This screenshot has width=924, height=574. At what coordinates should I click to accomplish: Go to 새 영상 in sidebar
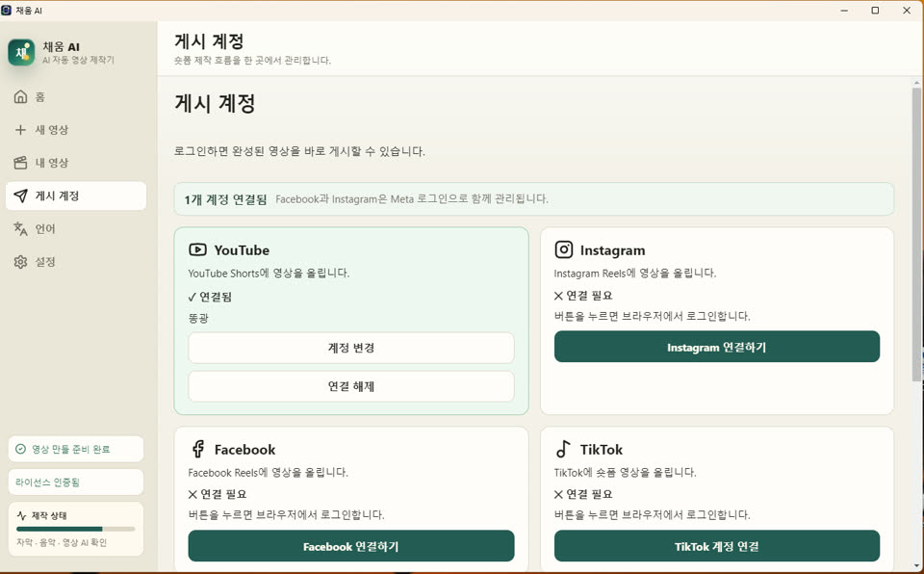tap(76, 130)
